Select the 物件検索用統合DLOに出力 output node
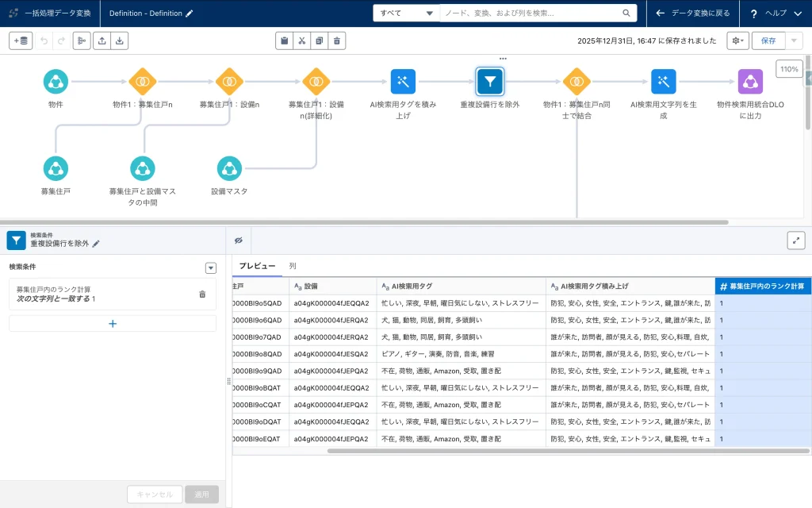Viewport: 812px width, 508px height. (x=750, y=81)
